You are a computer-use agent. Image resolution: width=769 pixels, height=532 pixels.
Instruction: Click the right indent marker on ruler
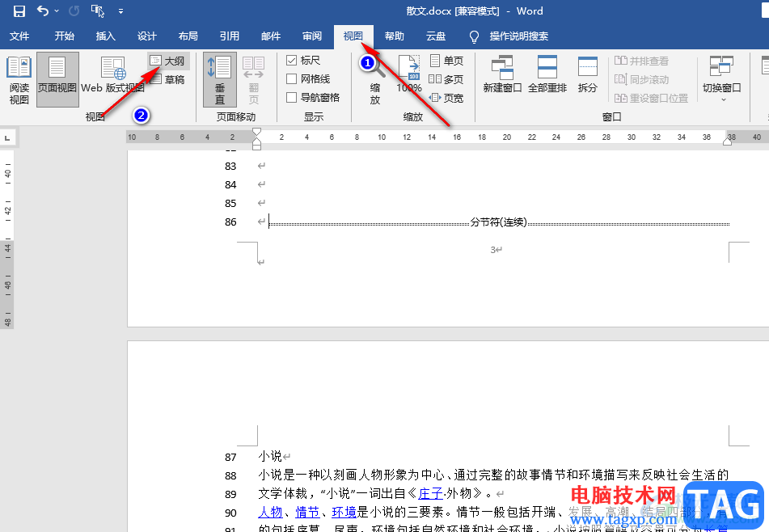pos(728,141)
